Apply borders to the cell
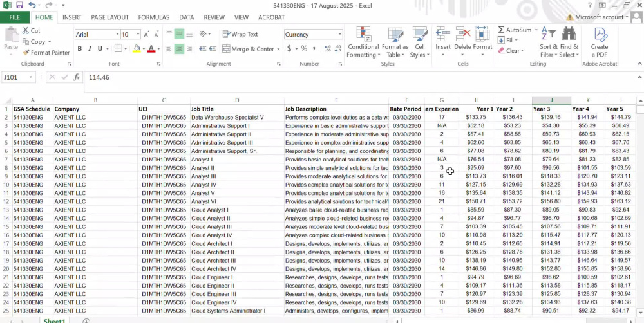The image size is (644, 323). pyautogui.click(x=118, y=49)
